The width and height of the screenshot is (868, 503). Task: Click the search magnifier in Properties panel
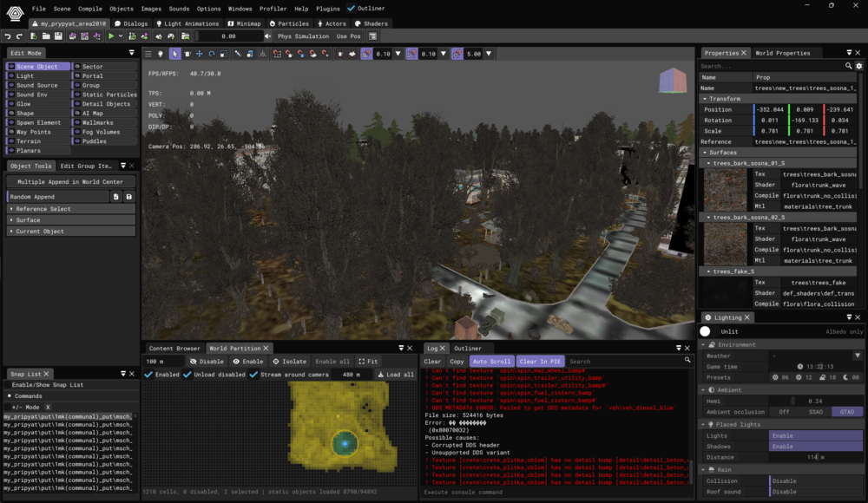pos(848,66)
